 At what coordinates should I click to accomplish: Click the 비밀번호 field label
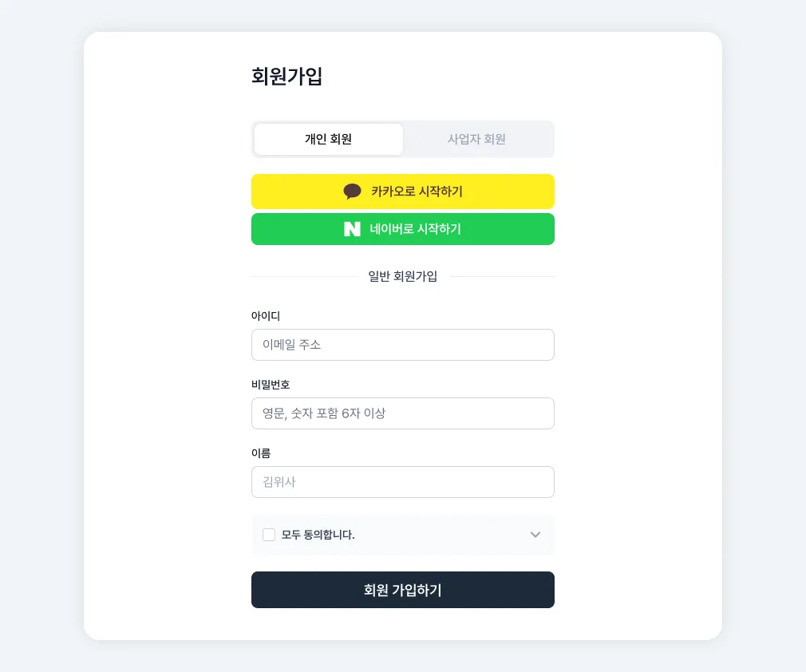(x=271, y=385)
